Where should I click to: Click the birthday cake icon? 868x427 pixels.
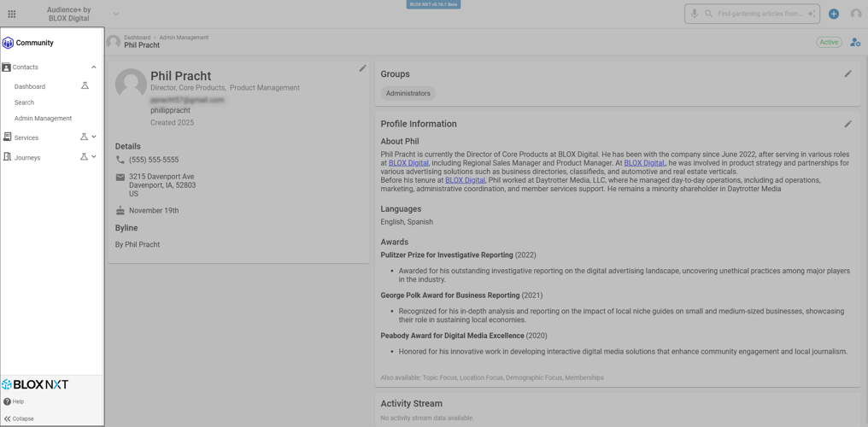(x=120, y=211)
